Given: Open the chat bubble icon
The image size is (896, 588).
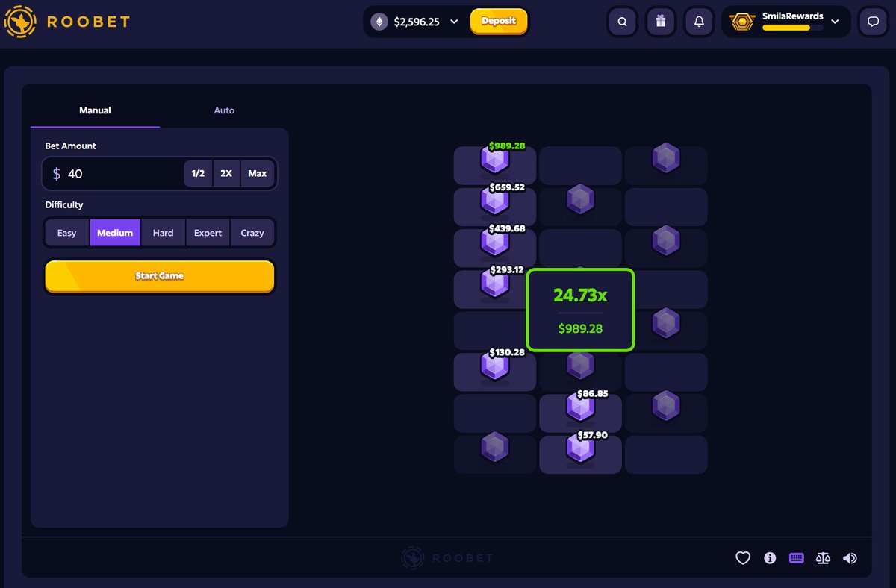Looking at the screenshot, I should click(x=873, y=22).
